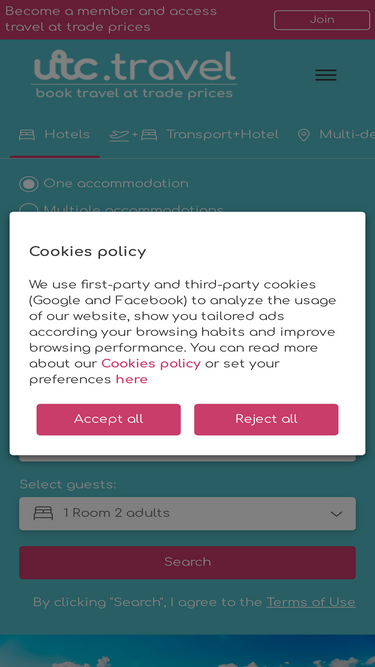Image resolution: width=375 pixels, height=667 pixels.
Task: Open the Cookies policy link
Action: click(x=151, y=364)
